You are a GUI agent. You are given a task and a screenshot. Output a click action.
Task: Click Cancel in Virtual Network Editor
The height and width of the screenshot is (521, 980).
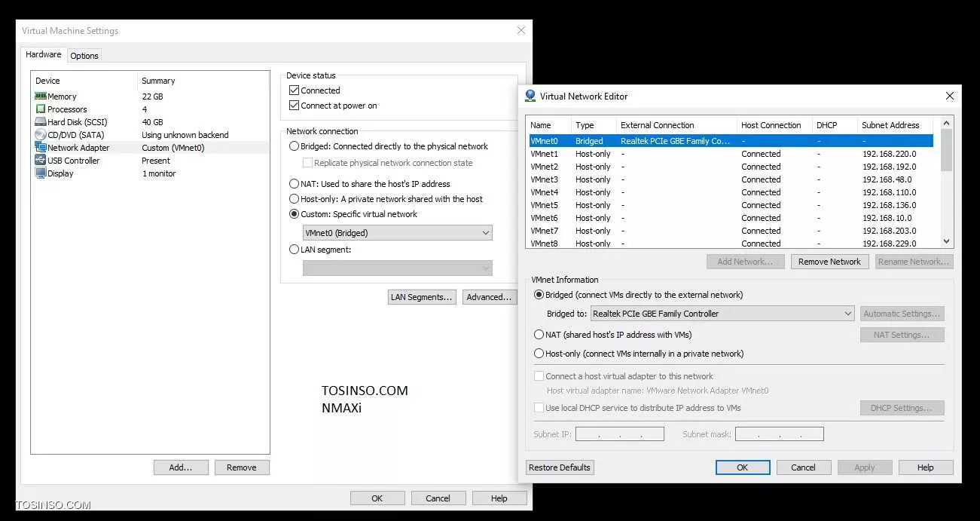tap(804, 467)
